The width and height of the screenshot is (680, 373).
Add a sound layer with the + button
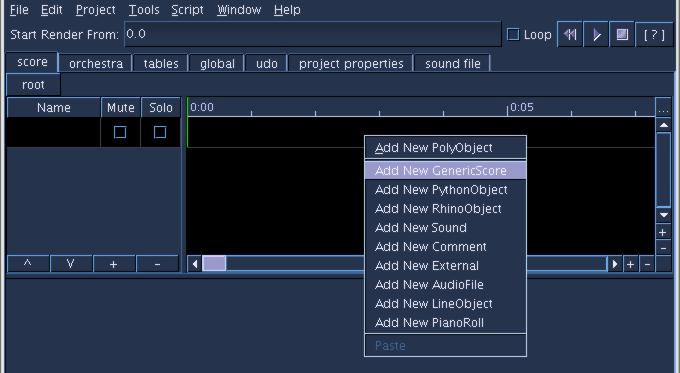tap(114, 263)
